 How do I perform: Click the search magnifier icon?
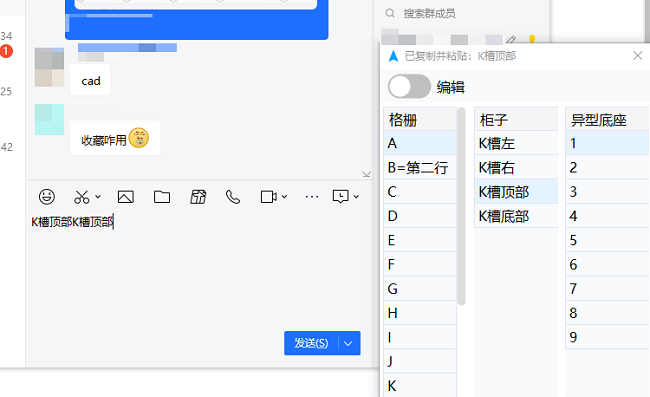tap(390, 13)
